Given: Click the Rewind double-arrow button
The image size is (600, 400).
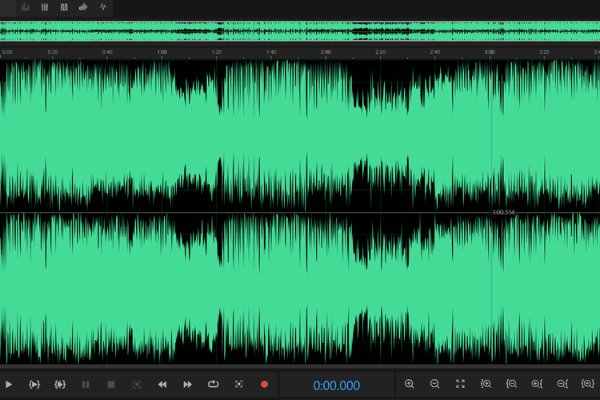Looking at the screenshot, I should pyautogui.click(x=162, y=384).
